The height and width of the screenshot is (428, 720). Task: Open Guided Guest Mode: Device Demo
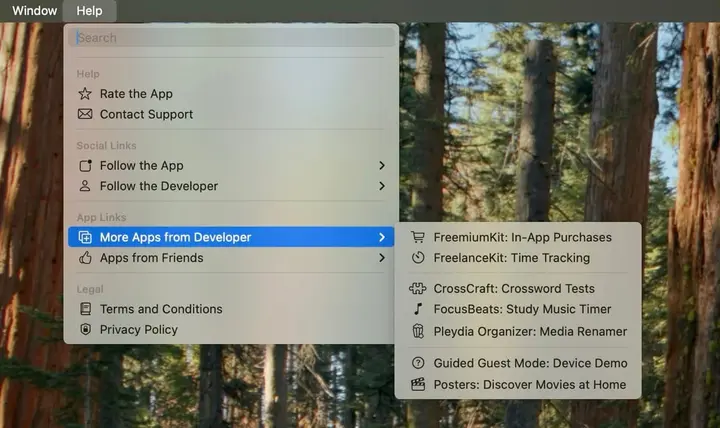(x=518, y=363)
